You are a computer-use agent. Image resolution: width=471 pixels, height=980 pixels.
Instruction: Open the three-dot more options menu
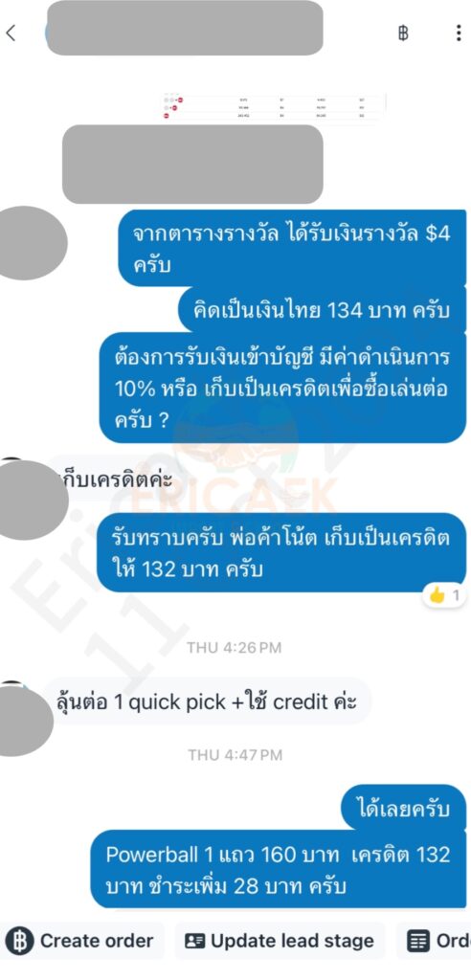pyautogui.click(x=459, y=33)
